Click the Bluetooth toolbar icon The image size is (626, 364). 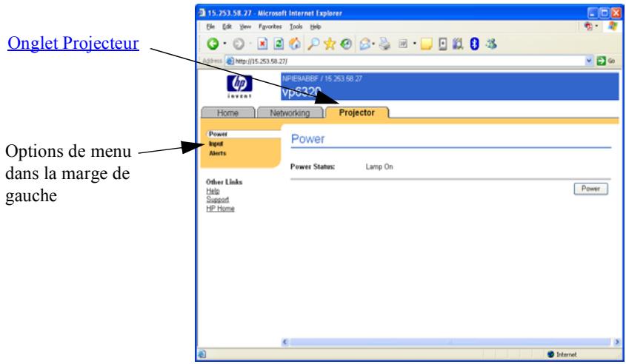(474, 44)
